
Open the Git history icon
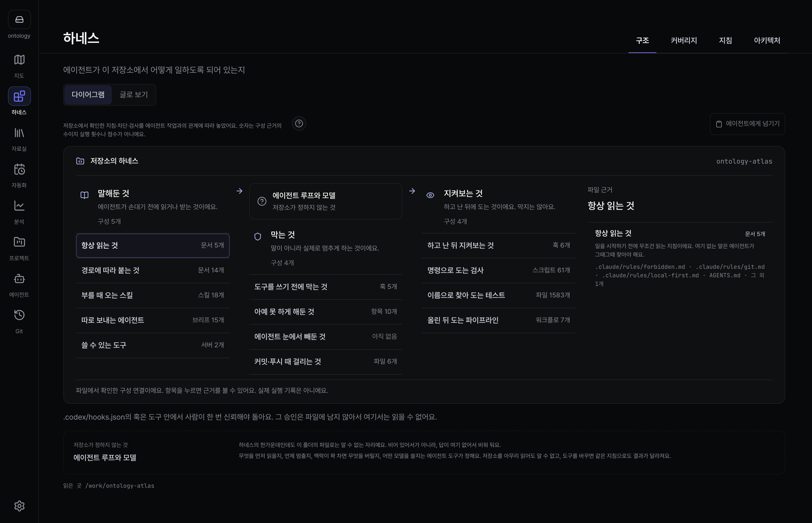coord(19,315)
